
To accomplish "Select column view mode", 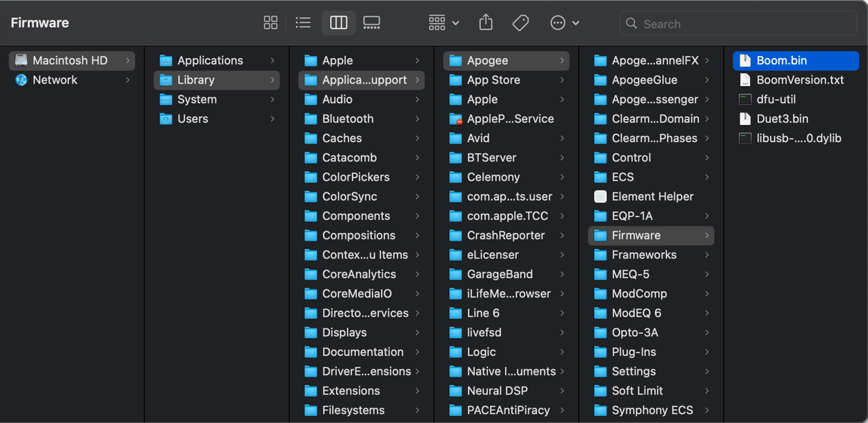I will click(338, 23).
